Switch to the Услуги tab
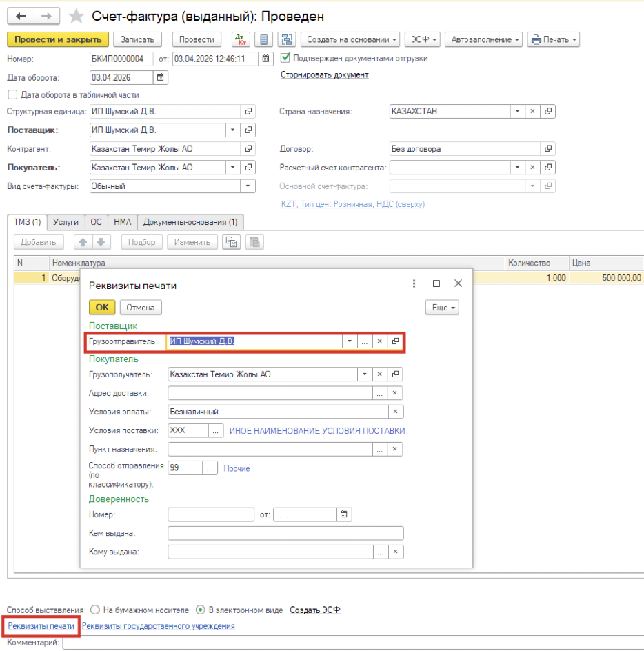Viewport: 644px width, 651px height. (x=66, y=222)
